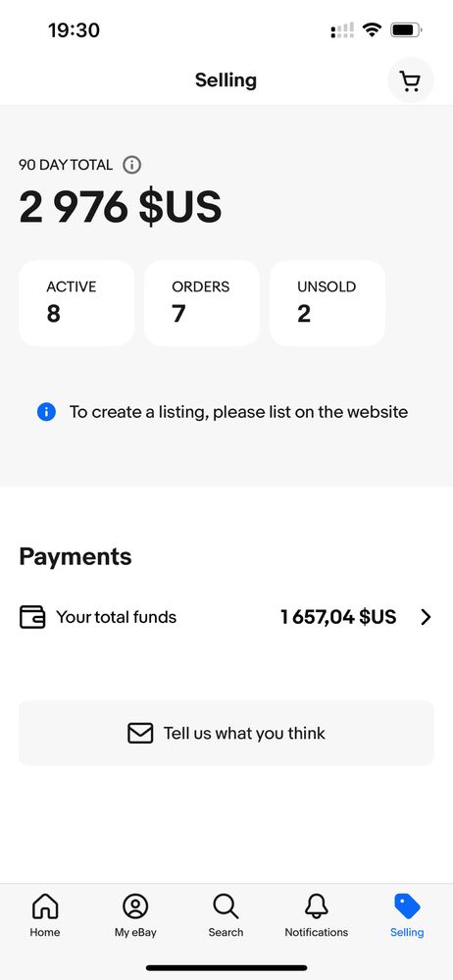Open the UNSOLD items card
Image resolution: width=453 pixels, height=980 pixels.
[327, 303]
